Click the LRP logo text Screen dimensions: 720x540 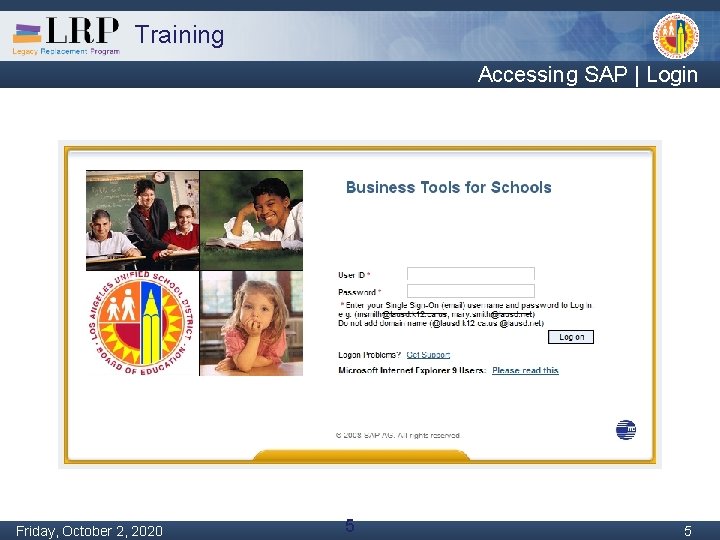point(83,30)
